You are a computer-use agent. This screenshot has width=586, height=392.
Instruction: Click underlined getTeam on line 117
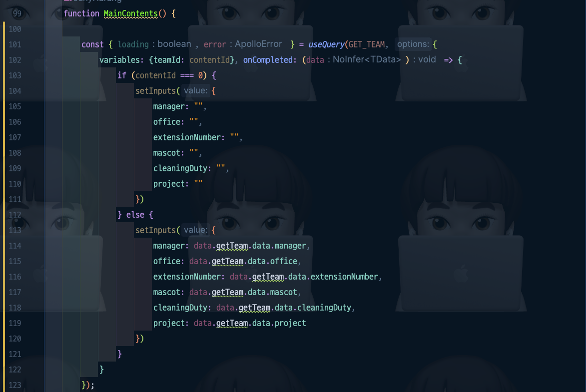click(x=227, y=292)
